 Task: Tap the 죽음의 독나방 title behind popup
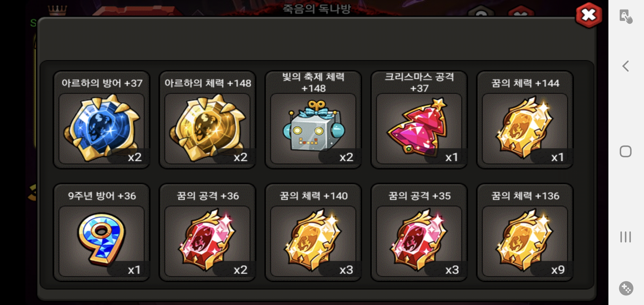317,8
